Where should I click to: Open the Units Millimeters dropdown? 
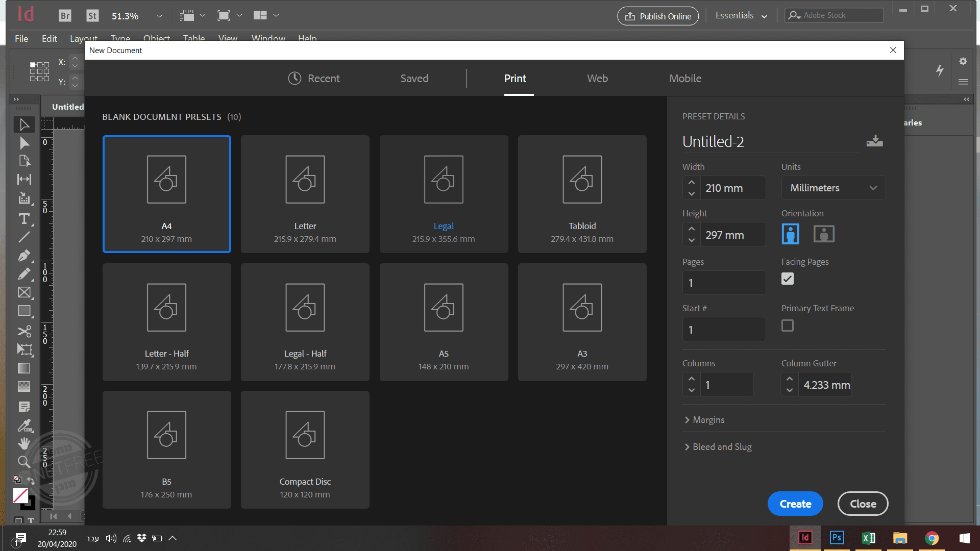(833, 188)
